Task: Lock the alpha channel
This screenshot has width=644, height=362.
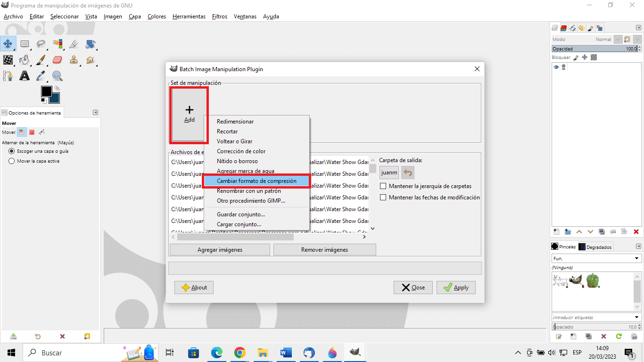Action: tap(594, 58)
